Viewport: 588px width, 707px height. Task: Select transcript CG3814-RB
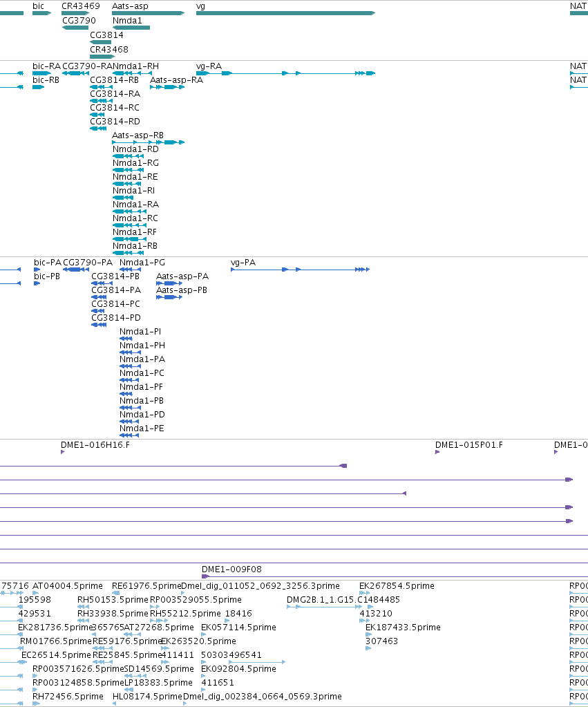pyautogui.click(x=101, y=87)
